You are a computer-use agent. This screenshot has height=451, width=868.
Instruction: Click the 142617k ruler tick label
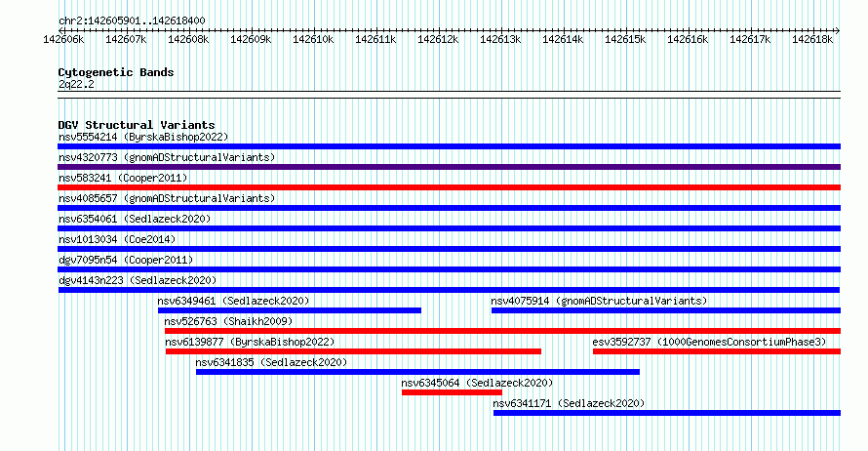tap(750, 39)
